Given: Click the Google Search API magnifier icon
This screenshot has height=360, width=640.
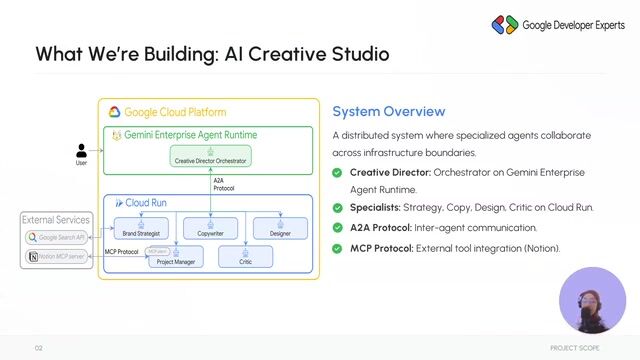Looking at the screenshot, I should tap(33, 237).
